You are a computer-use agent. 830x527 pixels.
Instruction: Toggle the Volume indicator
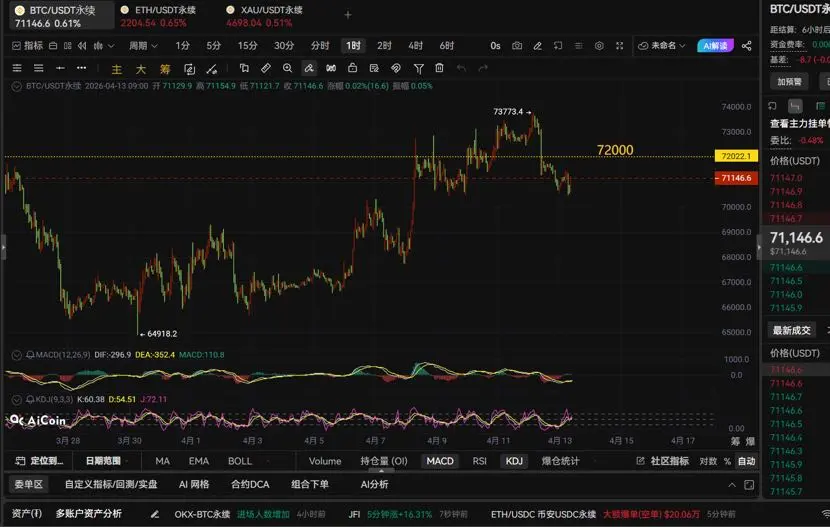pos(325,461)
